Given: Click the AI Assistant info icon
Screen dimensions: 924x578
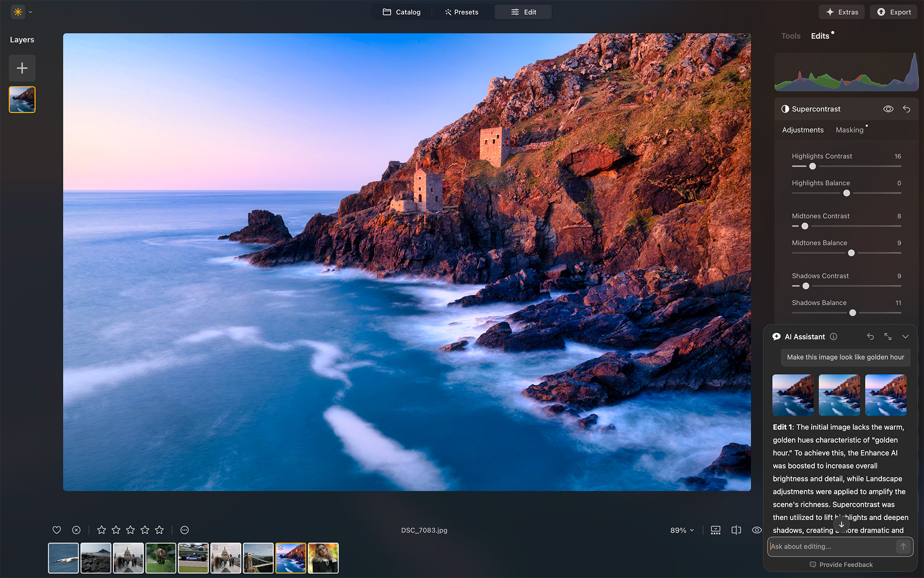Looking at the screenshot, I should pos(833,337).
